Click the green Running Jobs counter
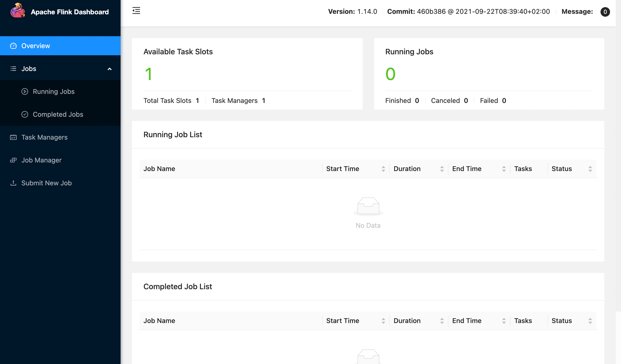621x364 pixels. pos(390,74)
